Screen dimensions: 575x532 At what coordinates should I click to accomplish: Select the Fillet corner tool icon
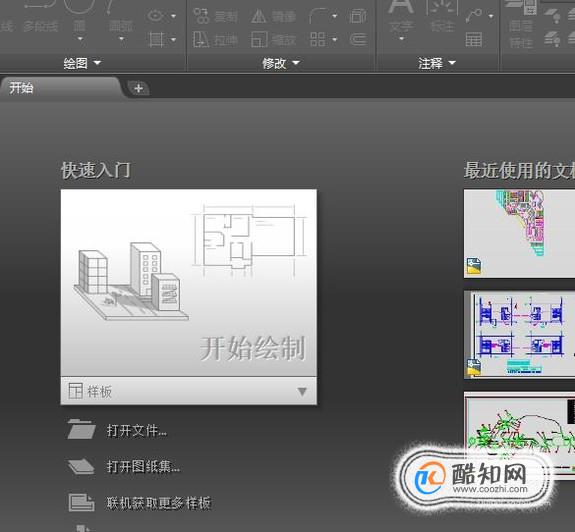point(318,16)
